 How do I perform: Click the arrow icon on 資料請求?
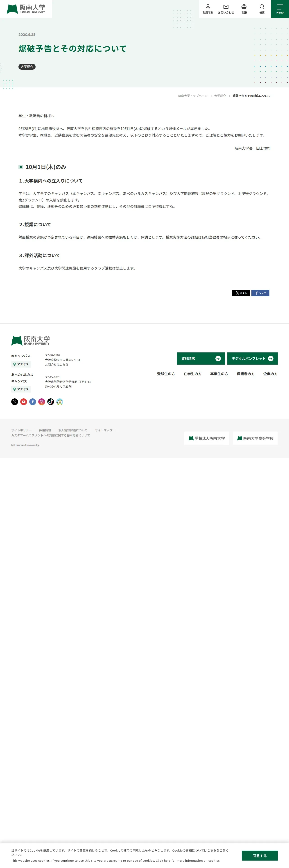(218, 359)
